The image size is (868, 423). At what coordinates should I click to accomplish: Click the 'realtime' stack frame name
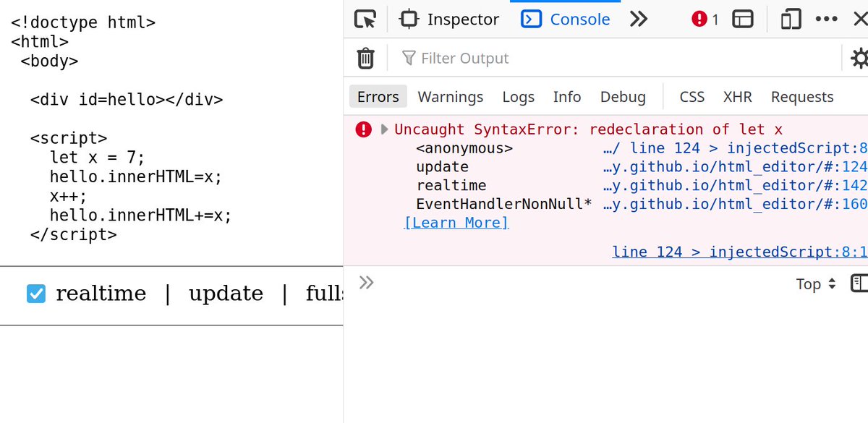click(x=451, y=186)
